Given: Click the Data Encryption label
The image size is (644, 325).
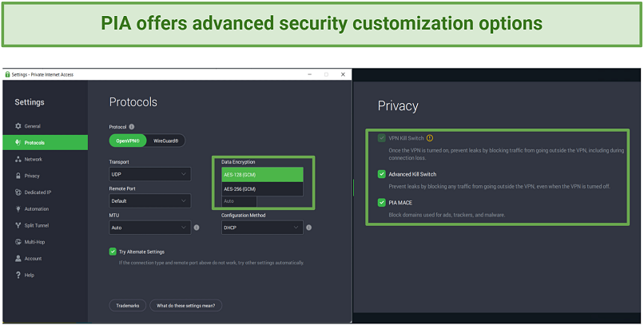Looking at the screenshot, I should pos(238,161).
